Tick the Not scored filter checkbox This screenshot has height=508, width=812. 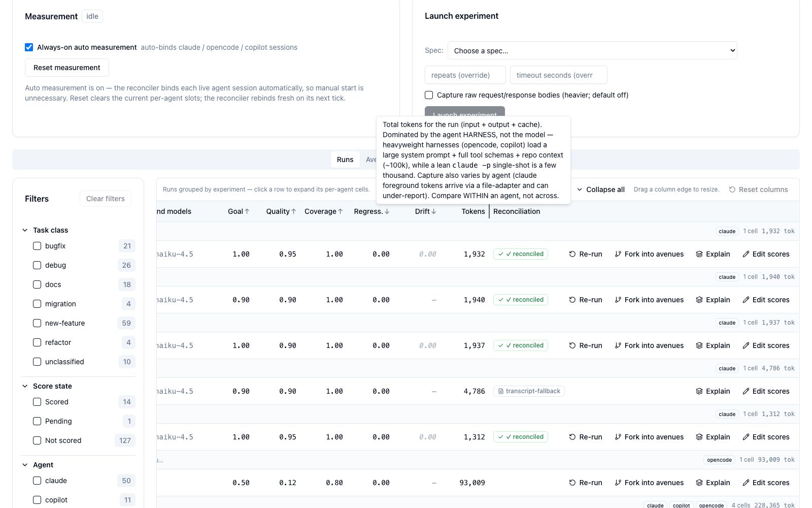click(37, 440)
